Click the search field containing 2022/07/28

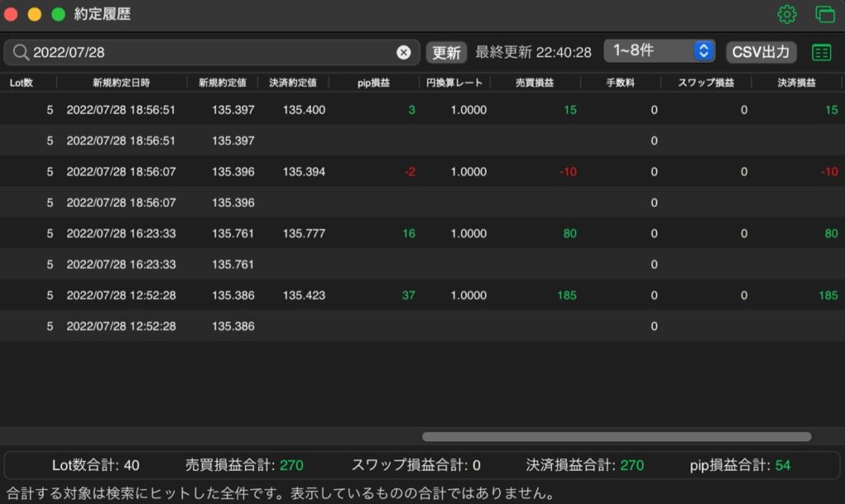(211, 52)
